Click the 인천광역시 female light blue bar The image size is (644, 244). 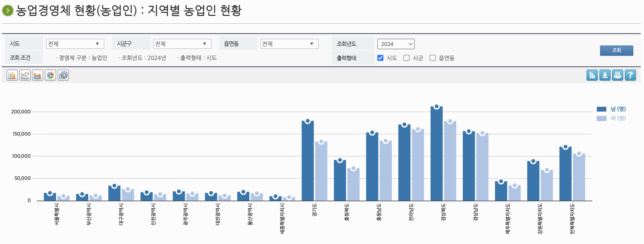160,197
